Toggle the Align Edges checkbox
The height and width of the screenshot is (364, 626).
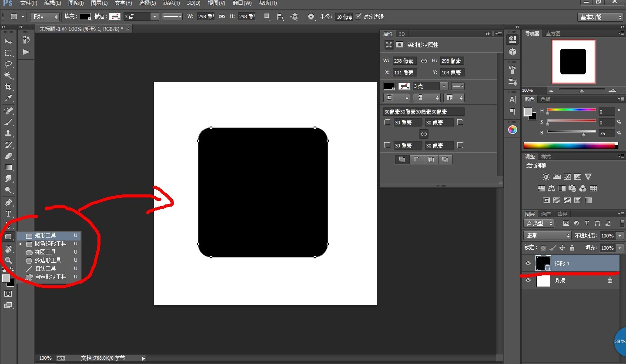(358, 17)
